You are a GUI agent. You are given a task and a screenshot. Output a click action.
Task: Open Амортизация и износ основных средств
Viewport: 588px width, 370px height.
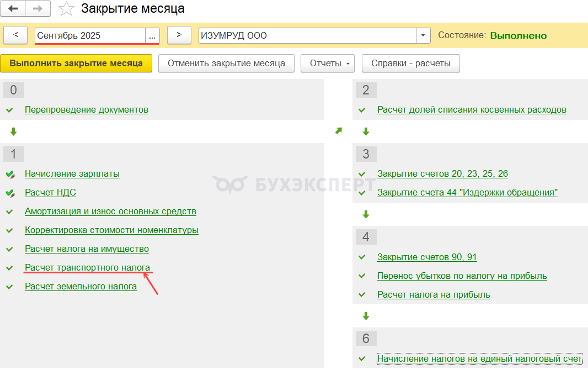click(110, 212)
